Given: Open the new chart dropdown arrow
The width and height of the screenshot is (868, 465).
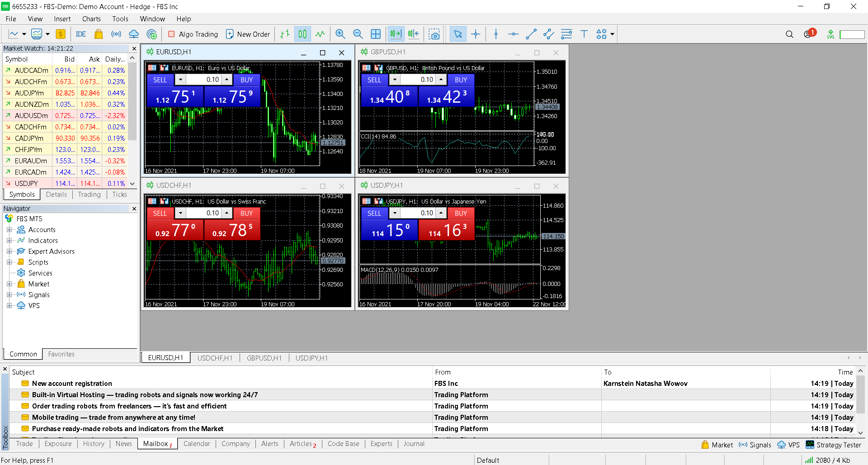Looking at the screenshot, I should [x=24, y=34].
